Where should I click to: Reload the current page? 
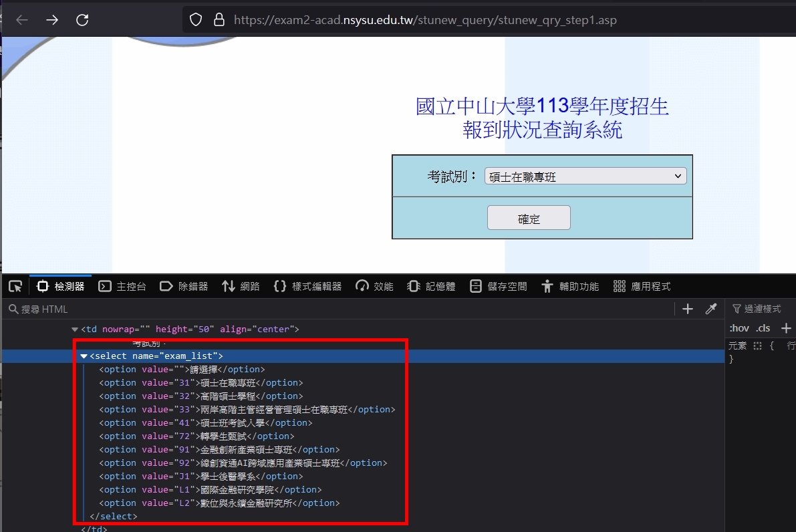82,20
